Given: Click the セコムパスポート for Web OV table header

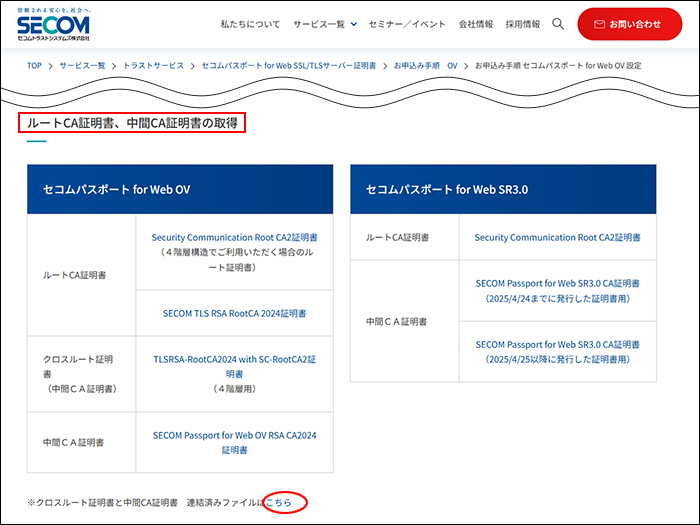Looking at the screenshot, I should 180,189.
